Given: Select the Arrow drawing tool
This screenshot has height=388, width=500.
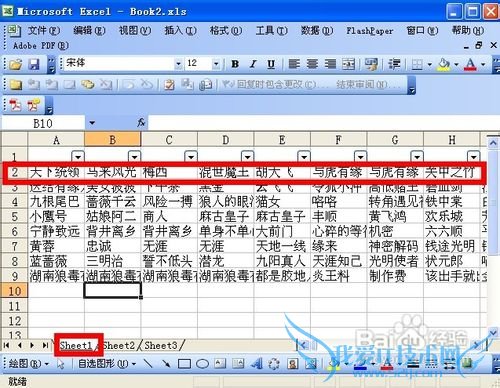Looking at the screenshot, I should point(166,363).
